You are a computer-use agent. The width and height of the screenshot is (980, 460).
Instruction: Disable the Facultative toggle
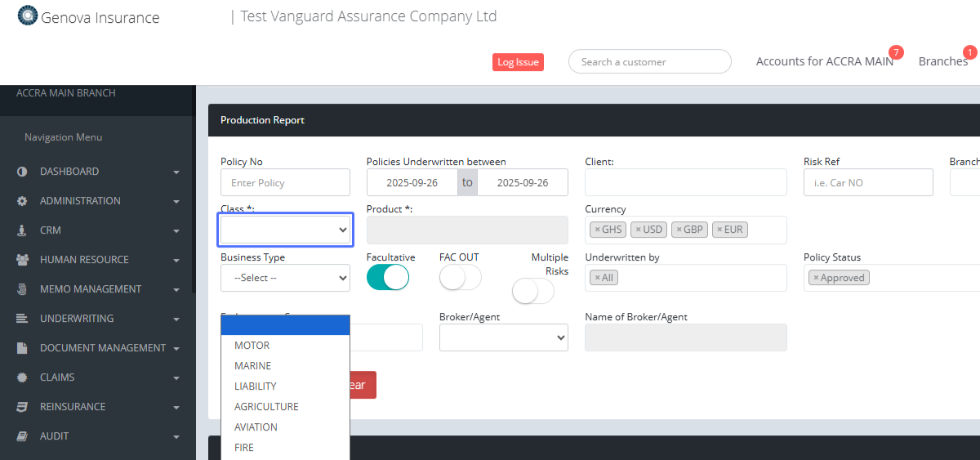pyautogui.click(x=387, y=278)
